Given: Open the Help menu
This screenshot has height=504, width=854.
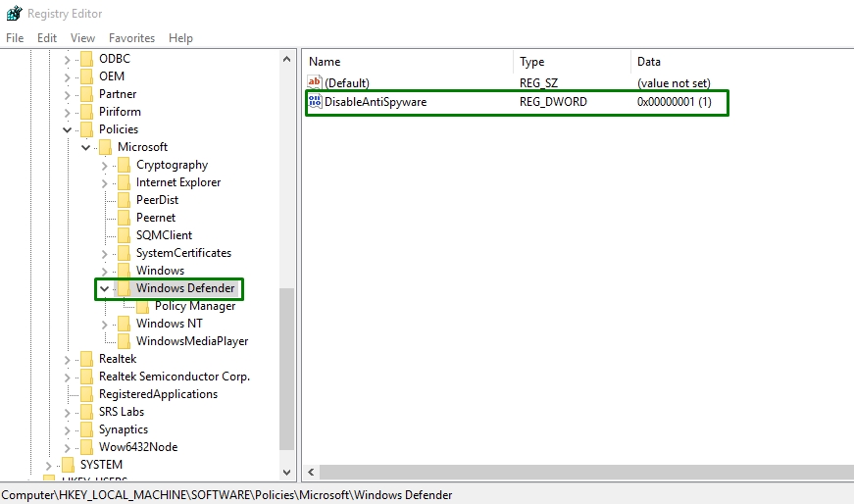Looking at the screenshot, I should 180,38.
